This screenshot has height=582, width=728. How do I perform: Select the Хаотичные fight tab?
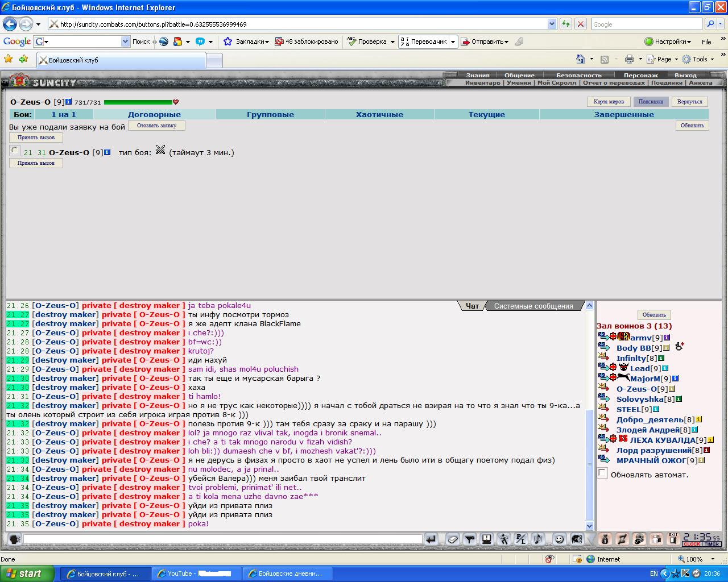[379, 114]
